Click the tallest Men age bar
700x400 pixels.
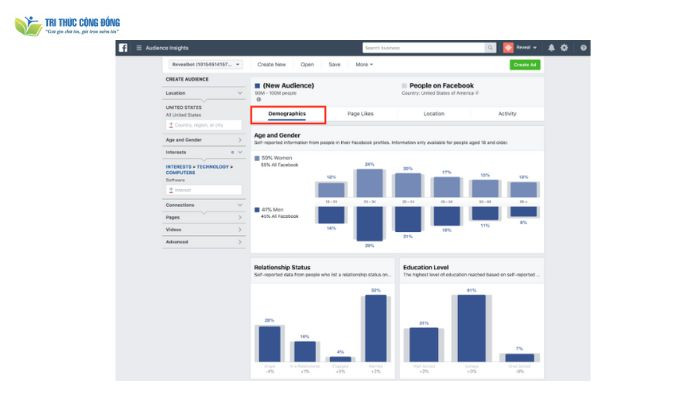pyautogui.click(x=369, y=224)
